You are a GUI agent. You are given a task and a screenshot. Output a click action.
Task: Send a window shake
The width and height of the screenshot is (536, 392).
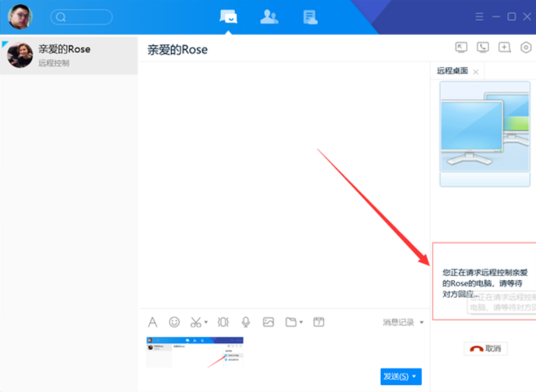click(x=223, y=322)
